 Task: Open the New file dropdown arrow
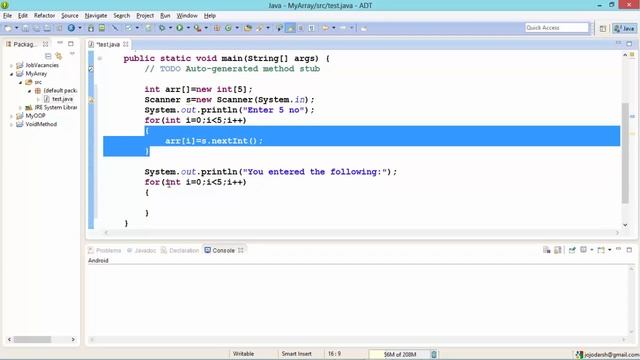pos(17,28)
